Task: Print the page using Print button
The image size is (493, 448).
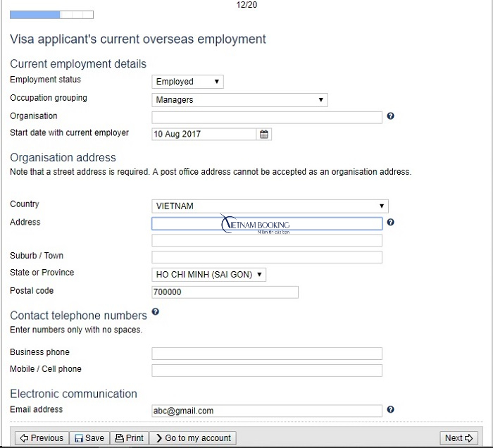Action: (x=130, y=438)
